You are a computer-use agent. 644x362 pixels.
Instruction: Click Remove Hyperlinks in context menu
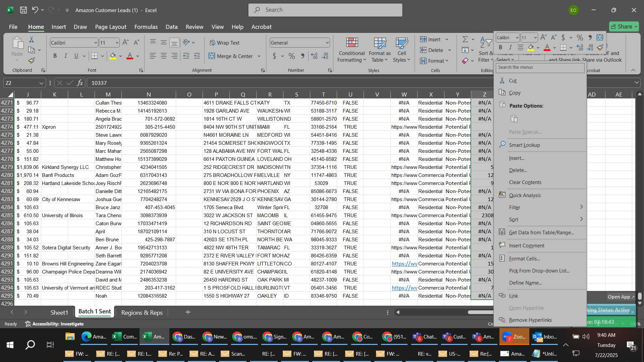540,320
